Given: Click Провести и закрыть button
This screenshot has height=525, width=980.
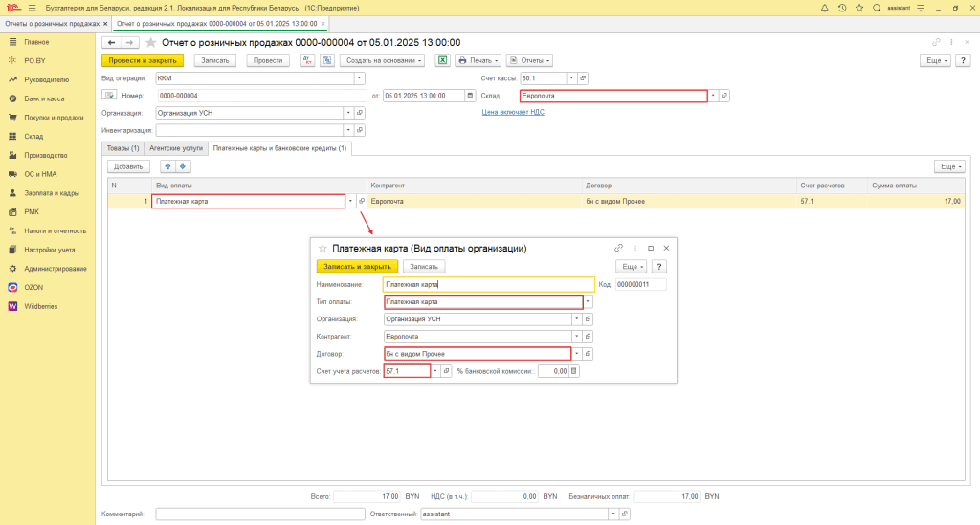Looking at the screenshot, I should click(x=143, y=60).
